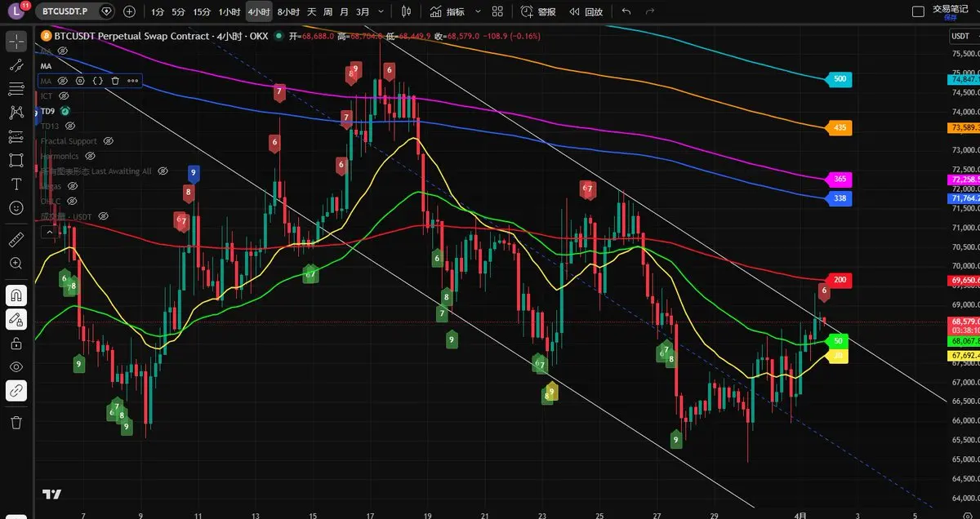
Task: Toggle lock all drawings
Action: click(16, 343)
